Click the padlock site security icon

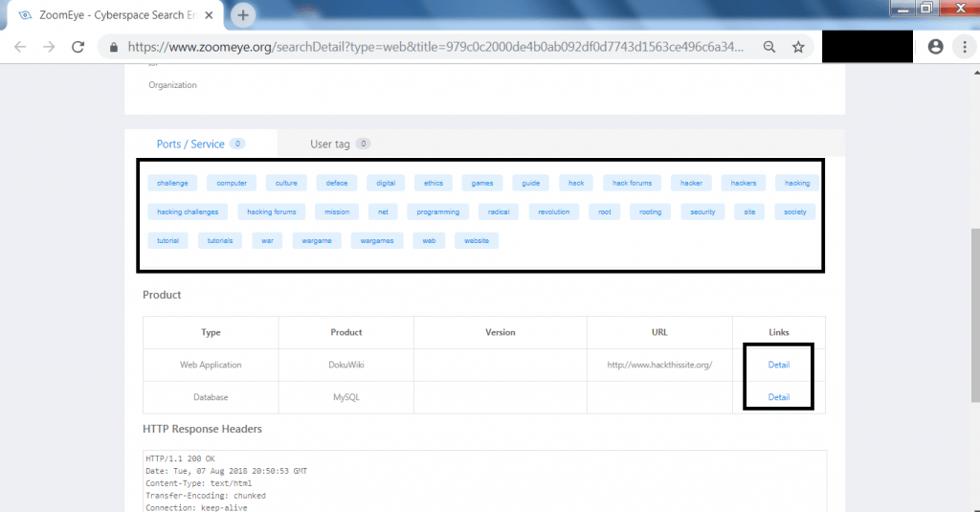[113, 47]
